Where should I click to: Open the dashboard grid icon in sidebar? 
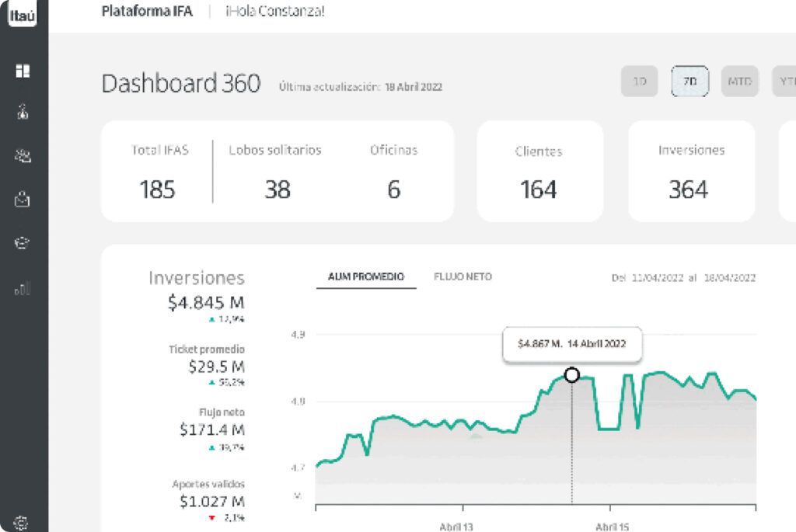23,71
